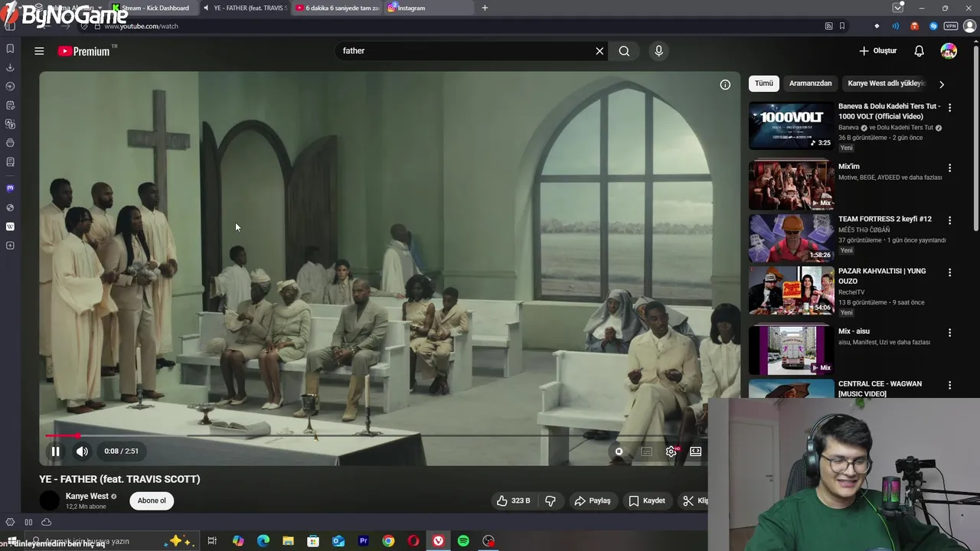Select the Aramanızdan filter chip

click(x=810, y=83)
